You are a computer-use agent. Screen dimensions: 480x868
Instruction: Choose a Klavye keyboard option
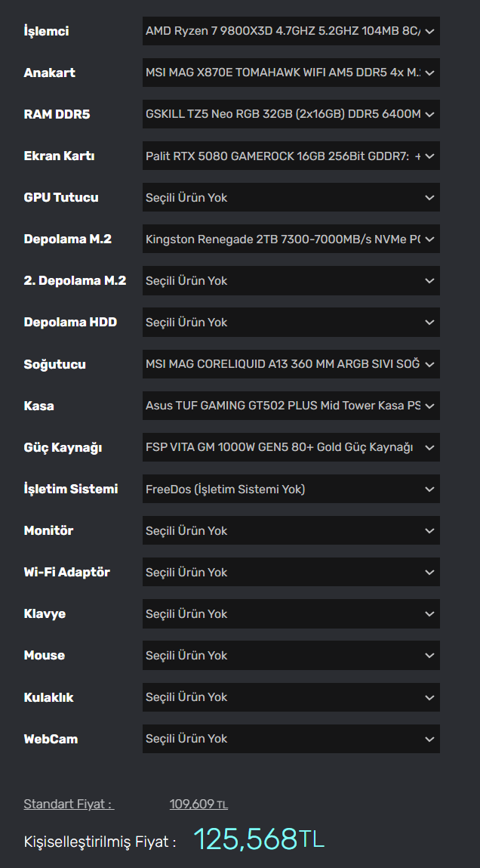tap(291, 613)
